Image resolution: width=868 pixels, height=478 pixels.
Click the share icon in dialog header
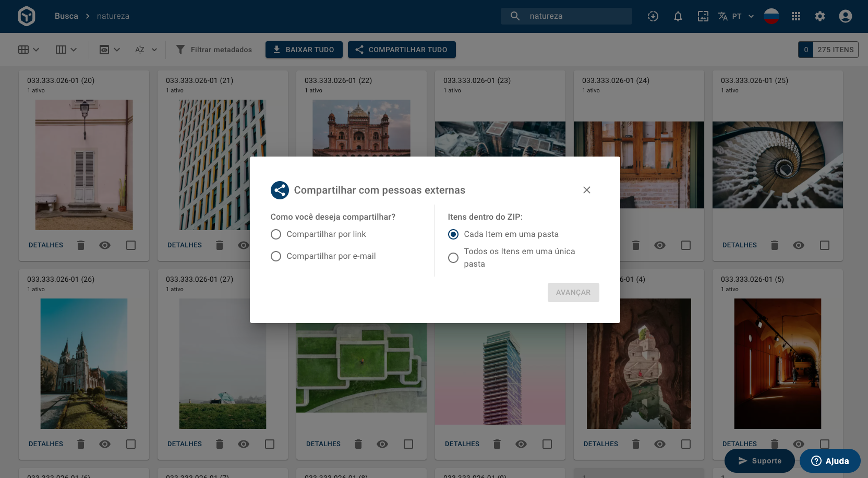[x=280, y=190]
